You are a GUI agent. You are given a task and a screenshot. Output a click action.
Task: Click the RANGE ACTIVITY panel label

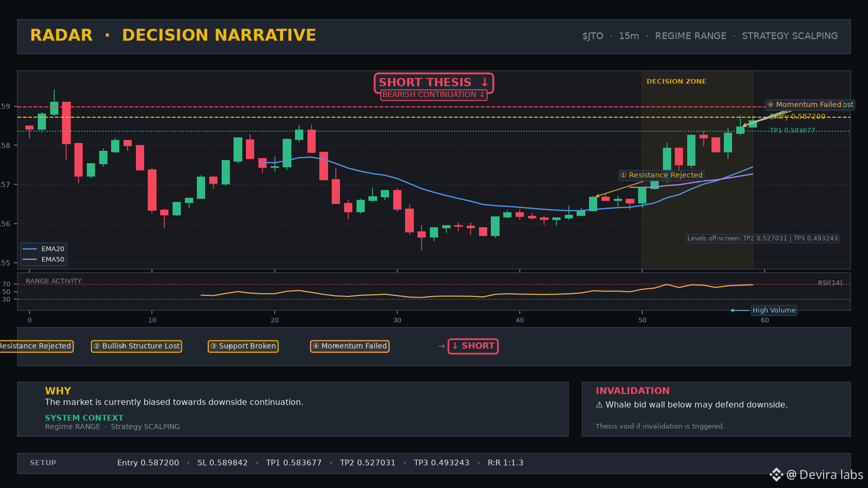click(x=54, y=281)
